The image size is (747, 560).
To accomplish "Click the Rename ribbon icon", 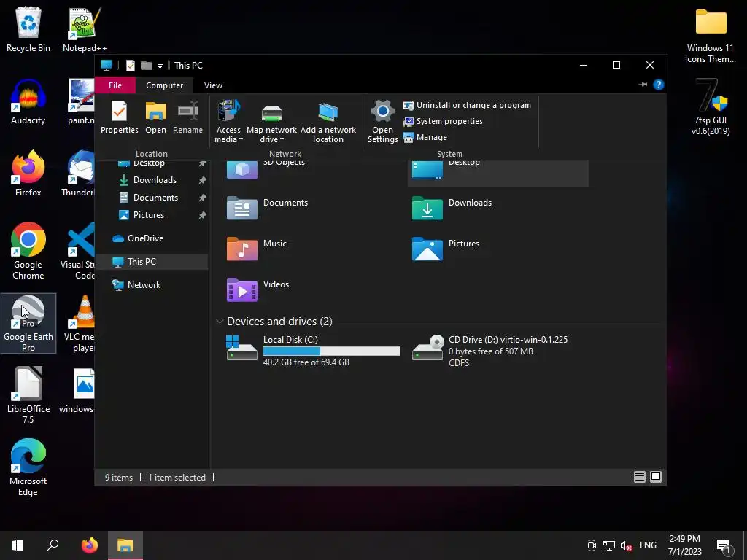I will pyautogui.click(x=187, y=117).
